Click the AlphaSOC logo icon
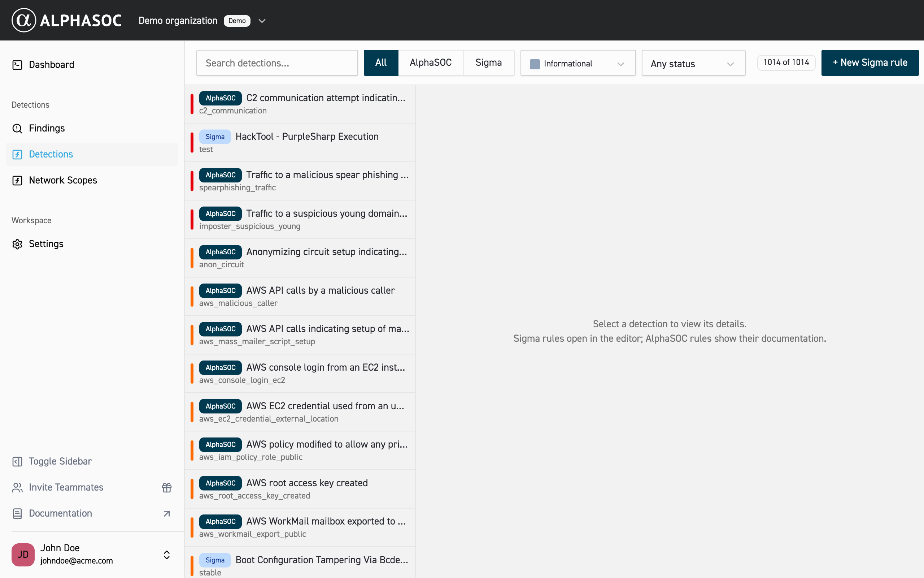The height and width of the screenshot is (578, 924). [24, 20]
